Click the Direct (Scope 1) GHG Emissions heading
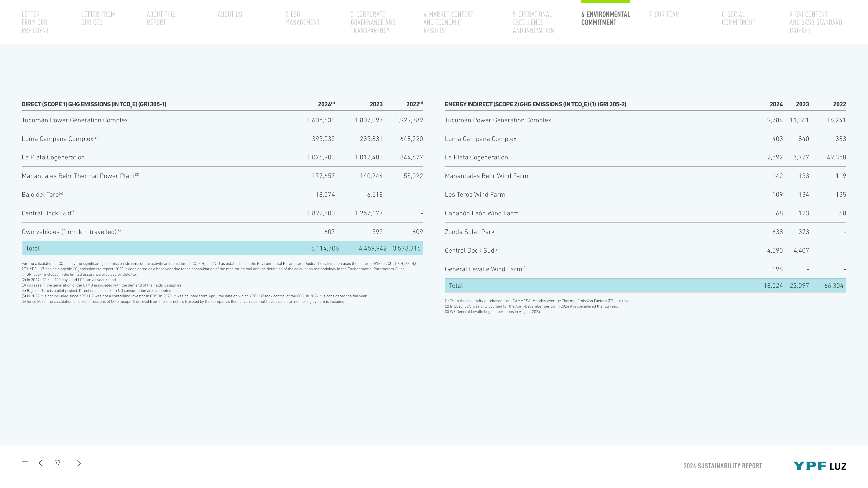The image size is (868, 488). click(94, 104)
